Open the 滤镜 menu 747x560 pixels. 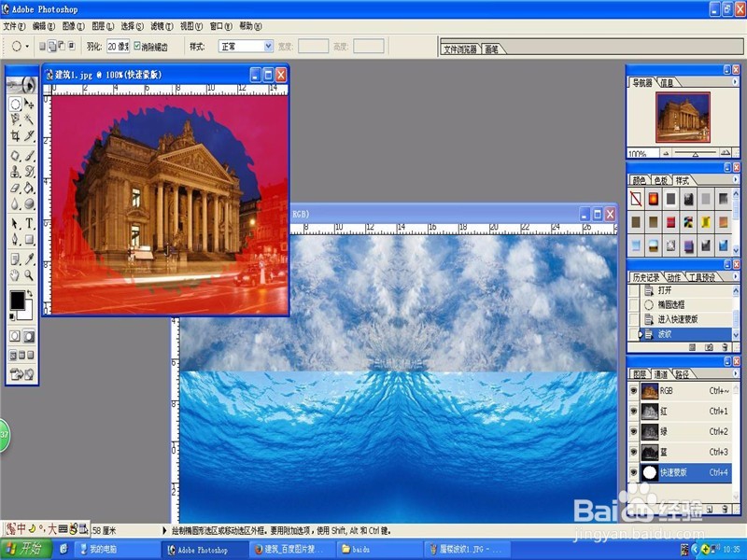tap(162, 26)
